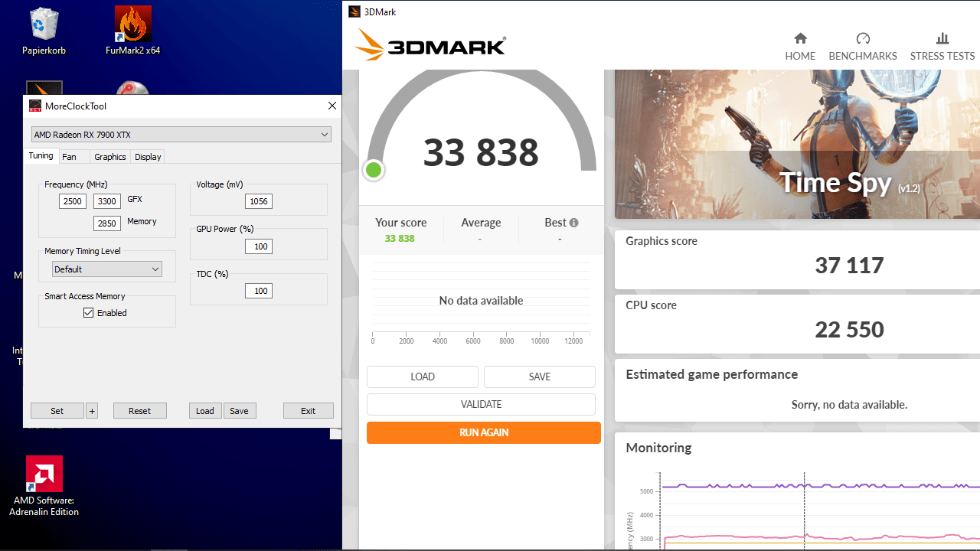The height and width of the screenshot is (551, 980).
Task: Open STRESS TESTS section in 3DMark
Action: pos(942,47)
